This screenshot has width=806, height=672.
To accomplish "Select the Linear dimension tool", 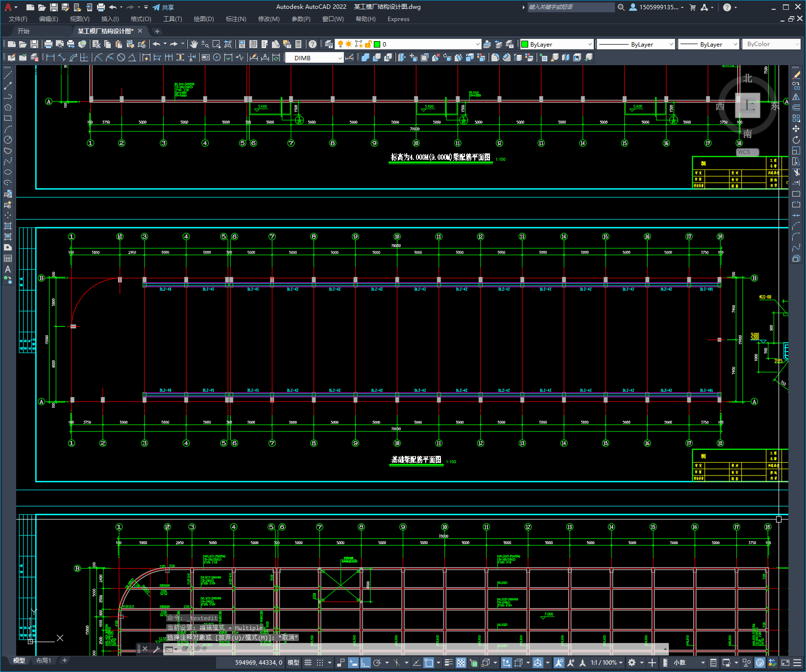I will click(x=50, y=57).
